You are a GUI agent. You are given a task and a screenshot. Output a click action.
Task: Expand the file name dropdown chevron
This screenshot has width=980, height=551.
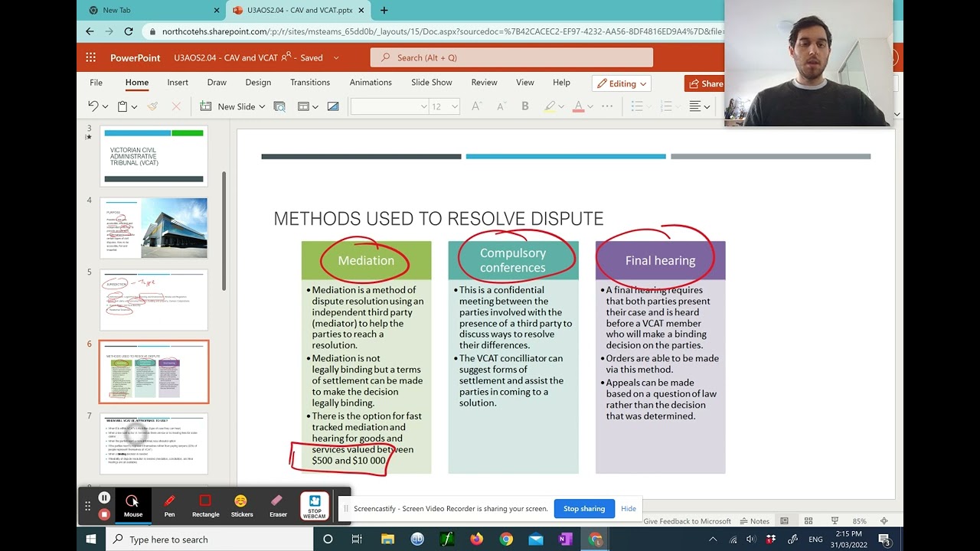335,57
